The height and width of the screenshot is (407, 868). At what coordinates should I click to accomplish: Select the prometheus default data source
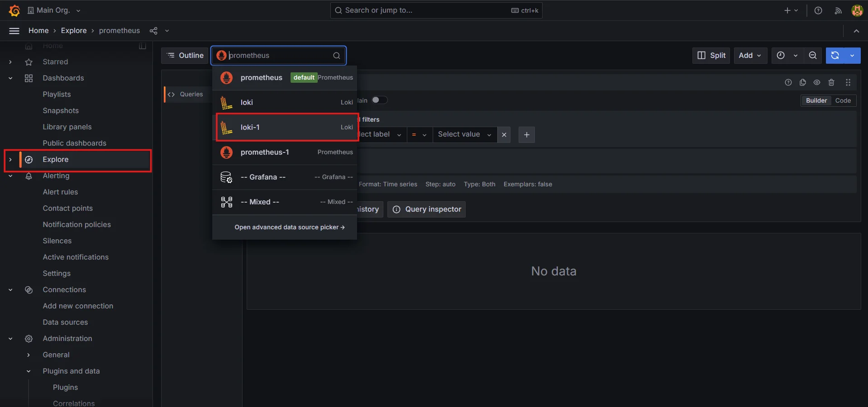285,78
